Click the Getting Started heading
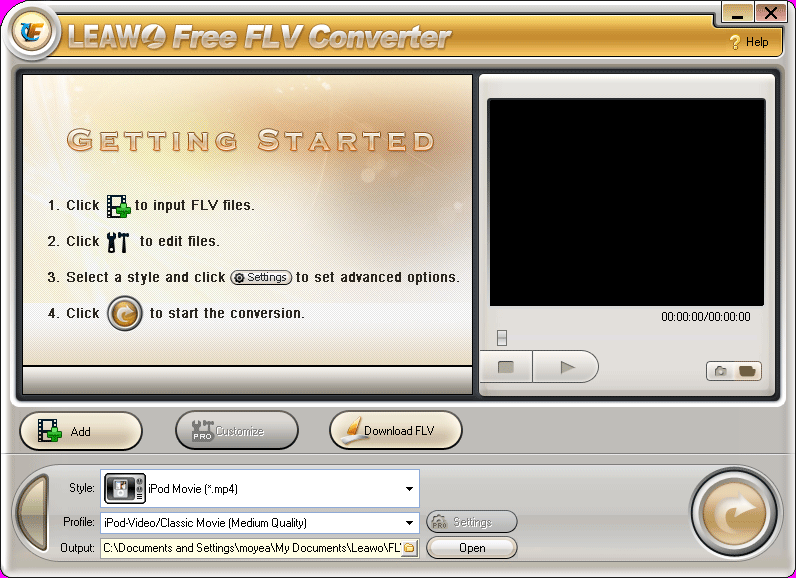This screenshot has width=796, height=578. [250, 141]
